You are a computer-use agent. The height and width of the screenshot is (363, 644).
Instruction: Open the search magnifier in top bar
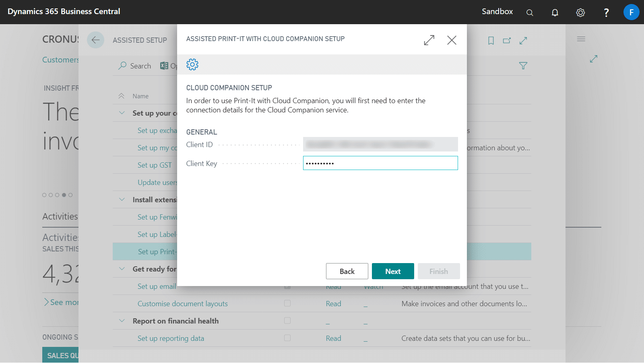tap(530, 12)
